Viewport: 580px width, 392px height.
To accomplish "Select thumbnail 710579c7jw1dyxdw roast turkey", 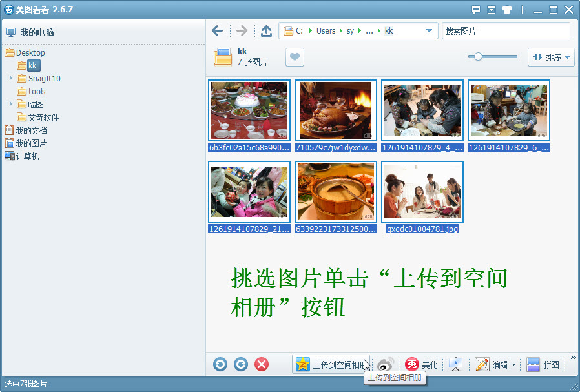I will tap(336, 110).
